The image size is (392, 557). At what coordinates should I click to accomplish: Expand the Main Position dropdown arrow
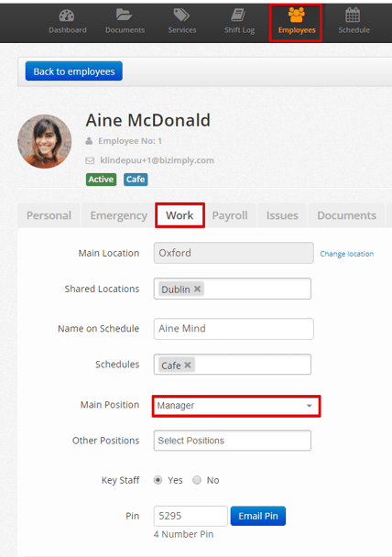tap(310, 406)
